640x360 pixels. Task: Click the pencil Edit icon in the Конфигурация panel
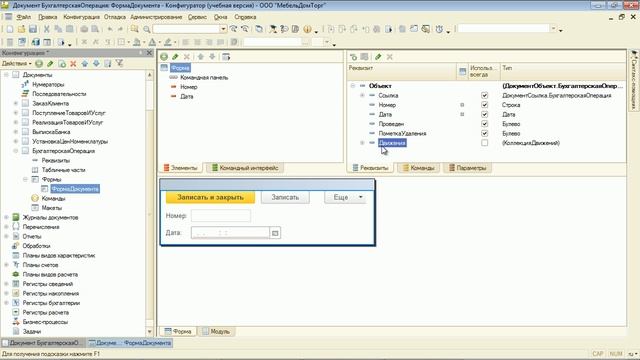(x=50, y=64)
